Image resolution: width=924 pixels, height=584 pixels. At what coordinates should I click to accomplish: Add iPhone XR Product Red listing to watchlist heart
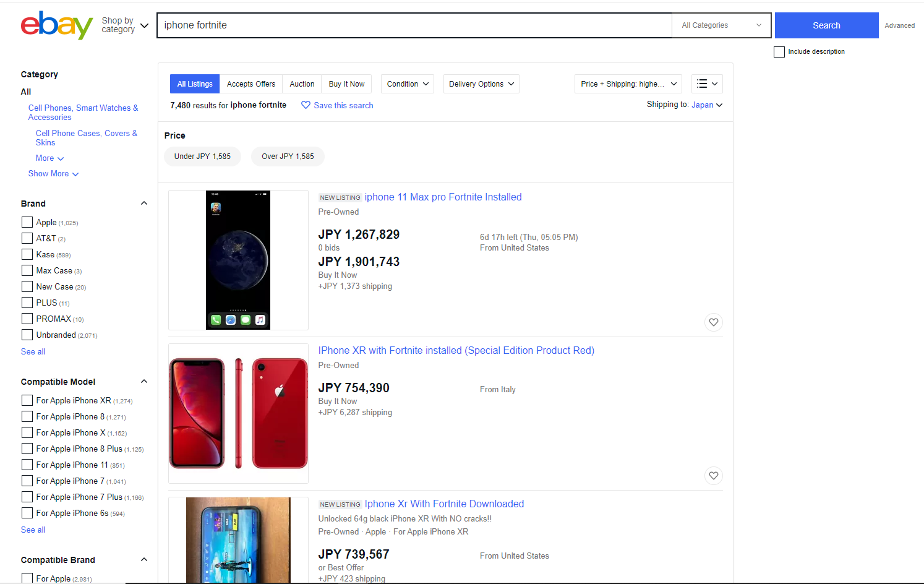pos(714,476)
